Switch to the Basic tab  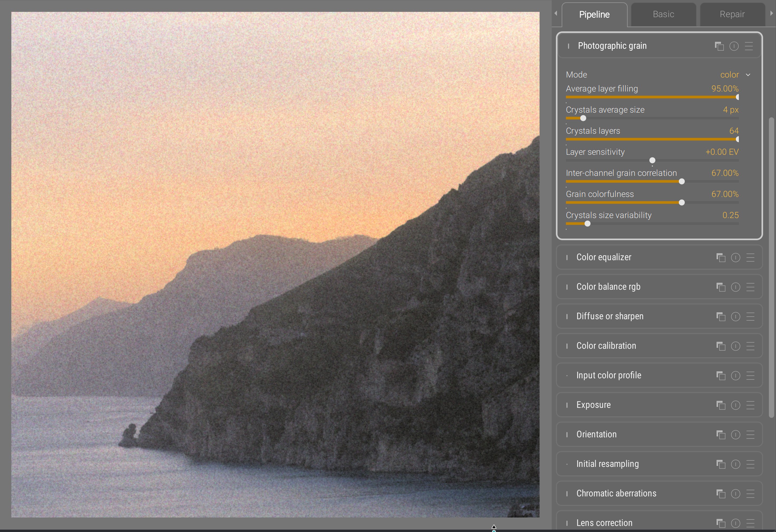click(x=663, y=14)
